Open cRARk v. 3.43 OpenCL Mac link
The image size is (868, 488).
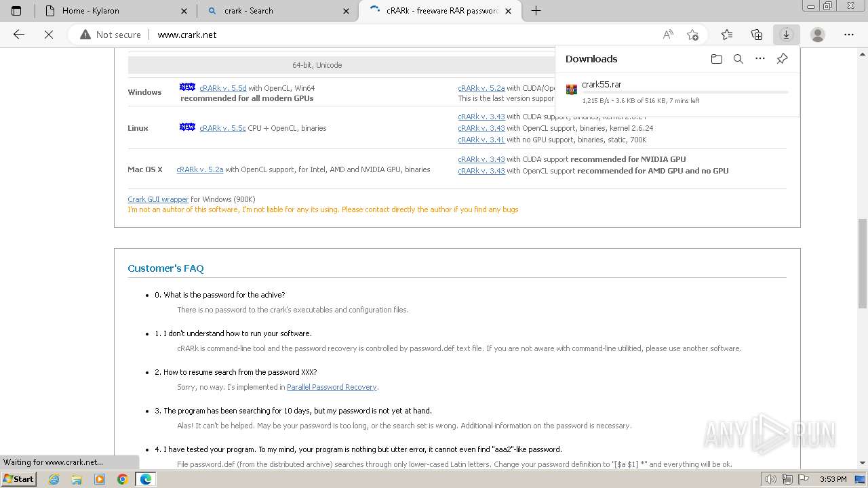[x=481, y=171]
